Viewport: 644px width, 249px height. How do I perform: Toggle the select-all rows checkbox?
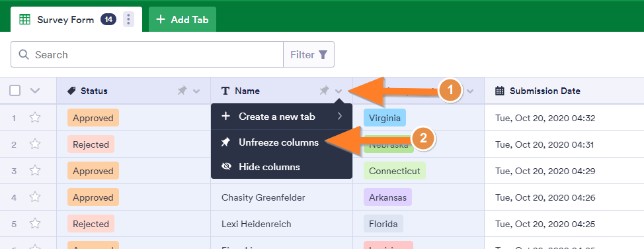(x=15, y=91)
